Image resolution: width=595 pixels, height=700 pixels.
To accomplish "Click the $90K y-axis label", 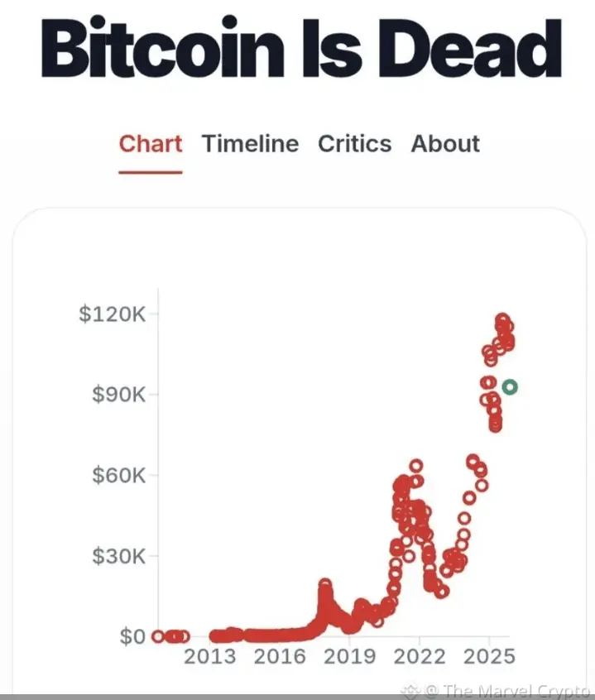I will coord(118,394).
